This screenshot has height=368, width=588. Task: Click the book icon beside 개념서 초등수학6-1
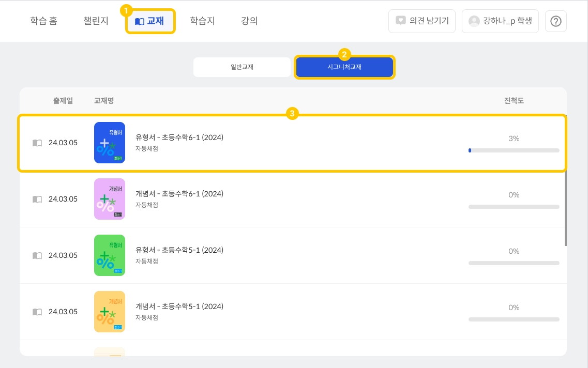(x=37, y=199)
